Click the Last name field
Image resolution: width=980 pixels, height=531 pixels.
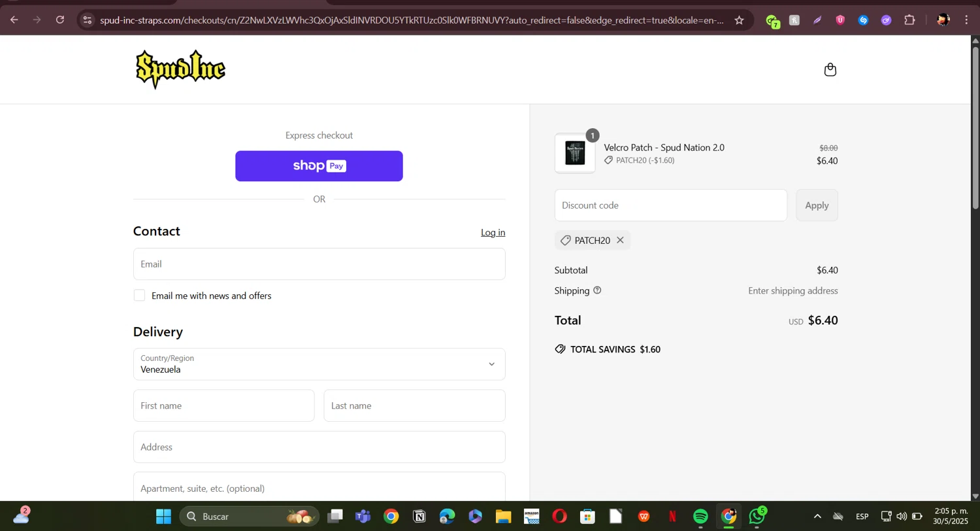[415, 405]
